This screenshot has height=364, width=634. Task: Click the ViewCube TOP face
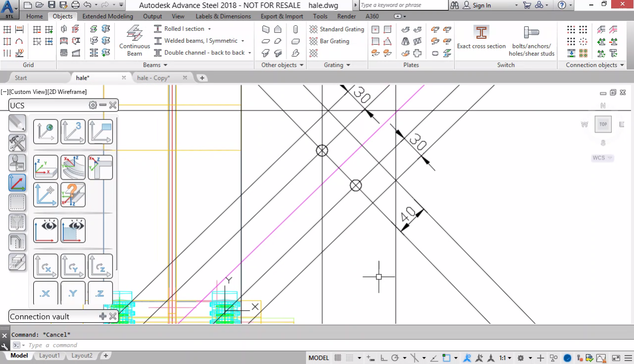coord(603,124)
